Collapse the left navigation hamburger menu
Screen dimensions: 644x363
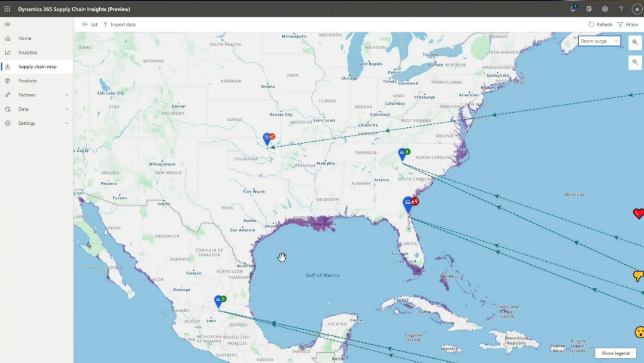click(7, 24)
